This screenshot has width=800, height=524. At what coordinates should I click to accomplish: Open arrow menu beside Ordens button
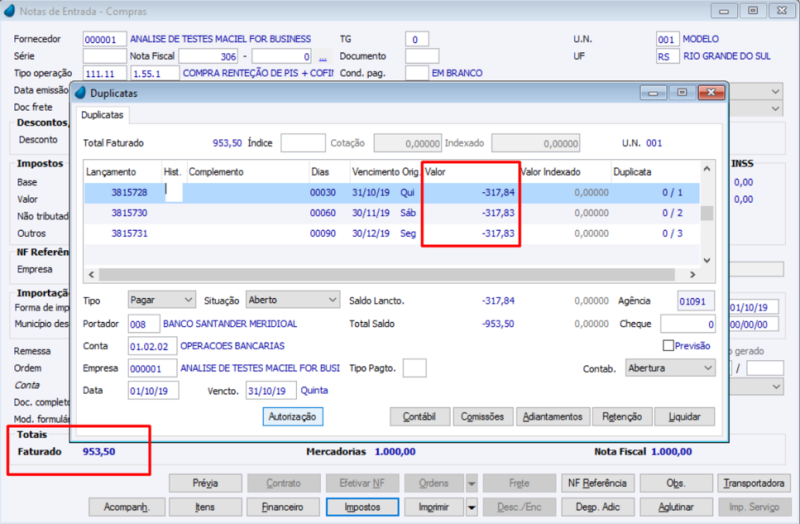click(x=471, y=483)
